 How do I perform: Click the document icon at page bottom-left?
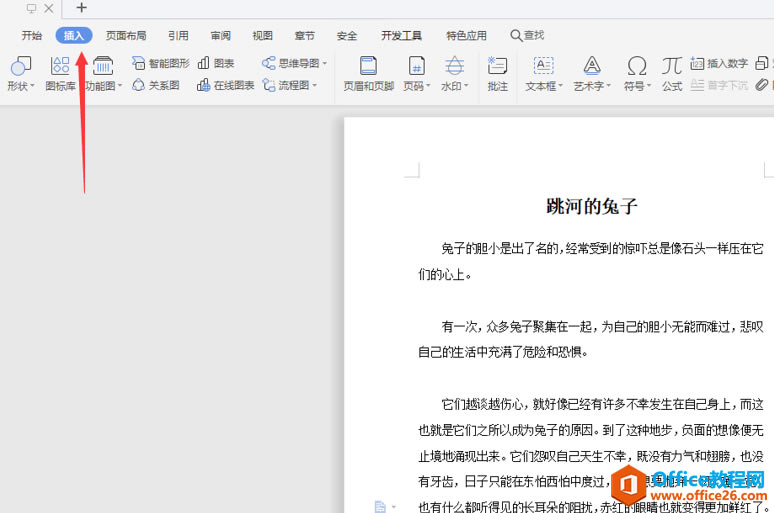click(380, 506)
